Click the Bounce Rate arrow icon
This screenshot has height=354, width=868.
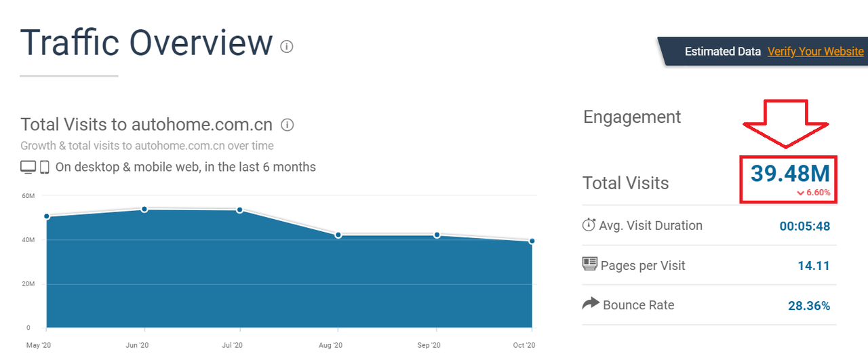pyautogui.click(x=591, y=304)
